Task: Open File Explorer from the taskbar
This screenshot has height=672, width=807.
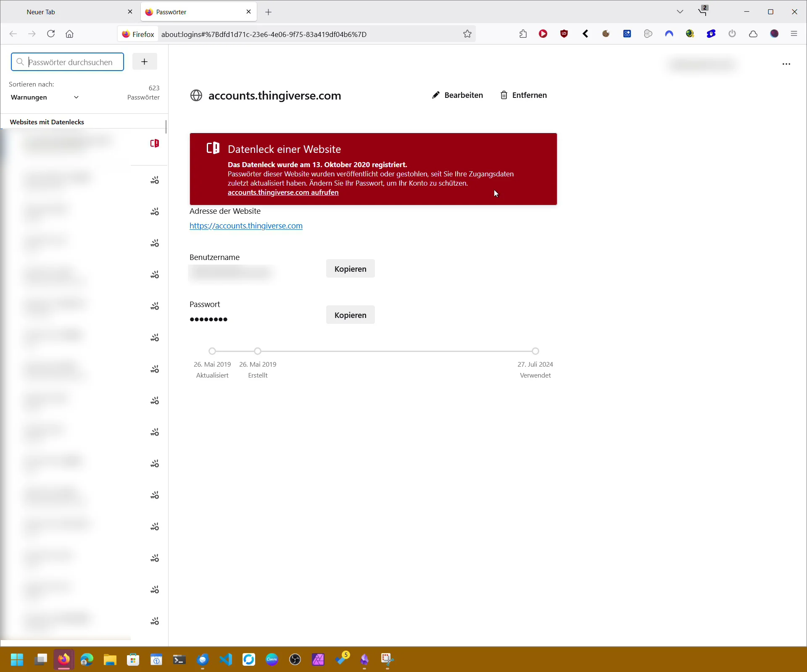Action: [x=110, y=660]
